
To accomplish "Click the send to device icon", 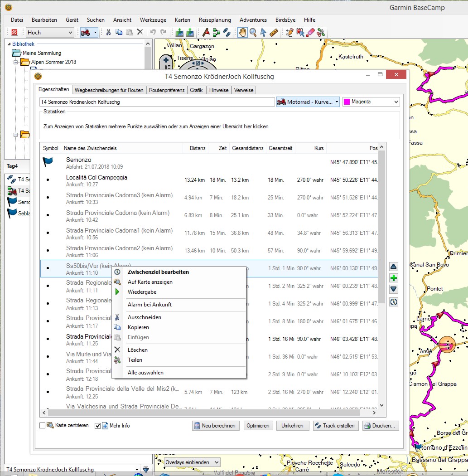I will 179,32.
